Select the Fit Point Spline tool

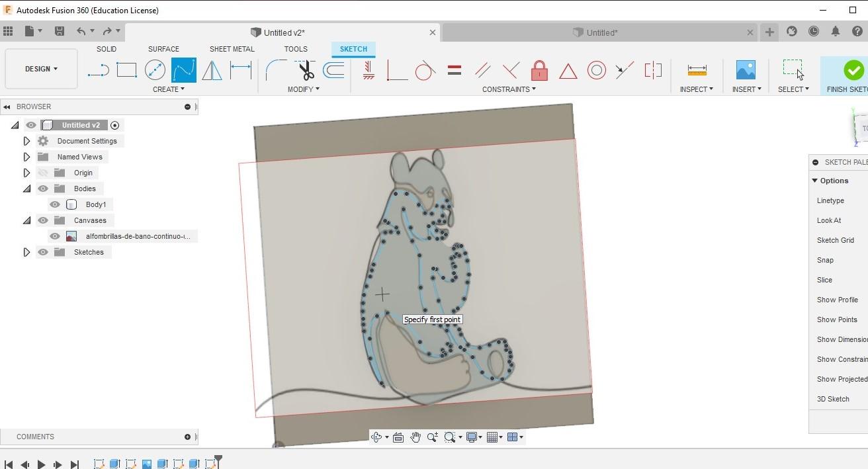click(183, 70)
